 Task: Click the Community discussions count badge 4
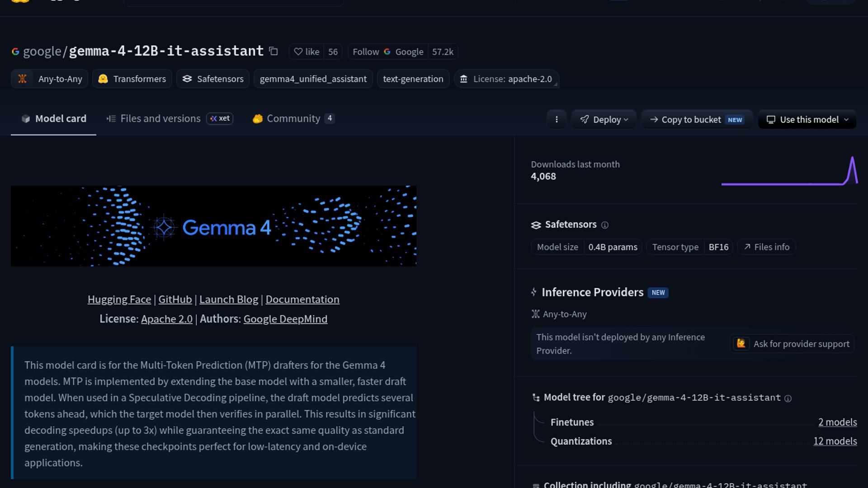pos(330,118)
